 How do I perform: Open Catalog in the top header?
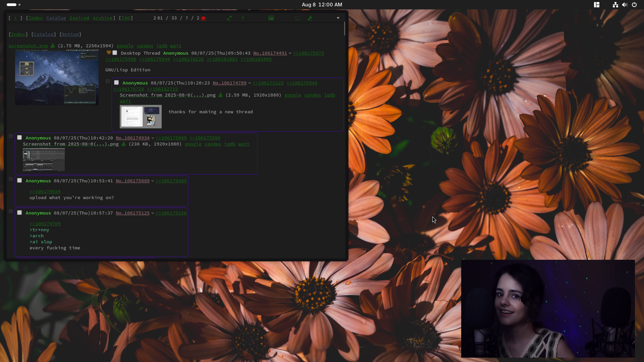point(56,18)
